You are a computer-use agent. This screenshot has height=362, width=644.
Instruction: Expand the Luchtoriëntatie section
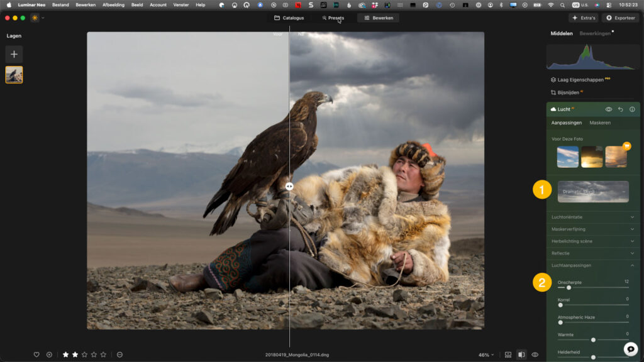[x=593, y=217]
